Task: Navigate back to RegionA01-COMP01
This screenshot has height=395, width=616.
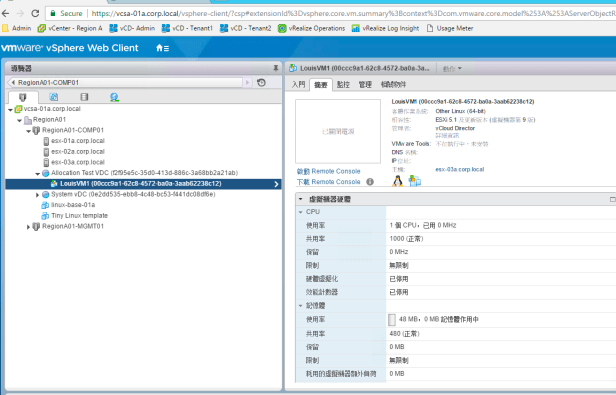Action: (x=126, y=83)
